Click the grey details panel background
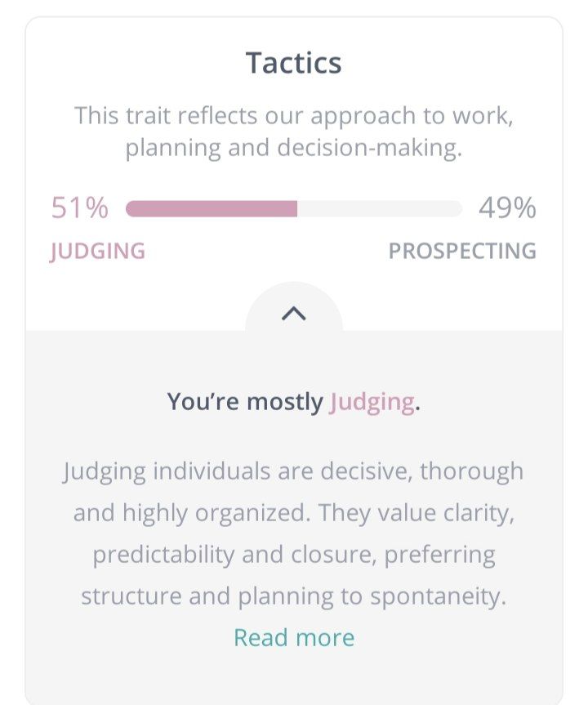Screen dimensions: 588x705 294,675
